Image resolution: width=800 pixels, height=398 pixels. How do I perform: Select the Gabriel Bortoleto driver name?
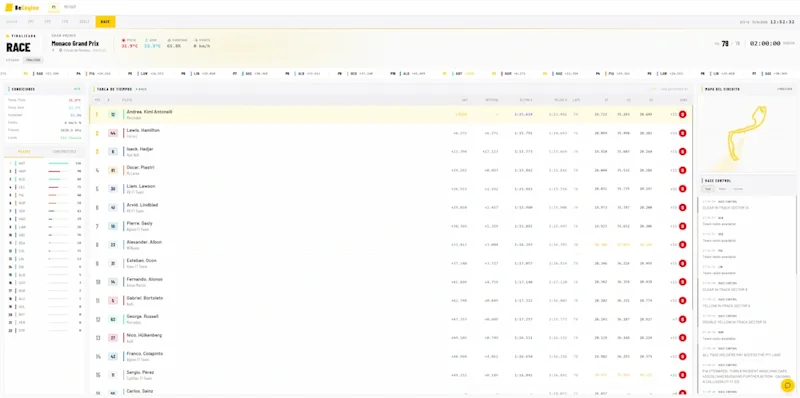[145, 298]
